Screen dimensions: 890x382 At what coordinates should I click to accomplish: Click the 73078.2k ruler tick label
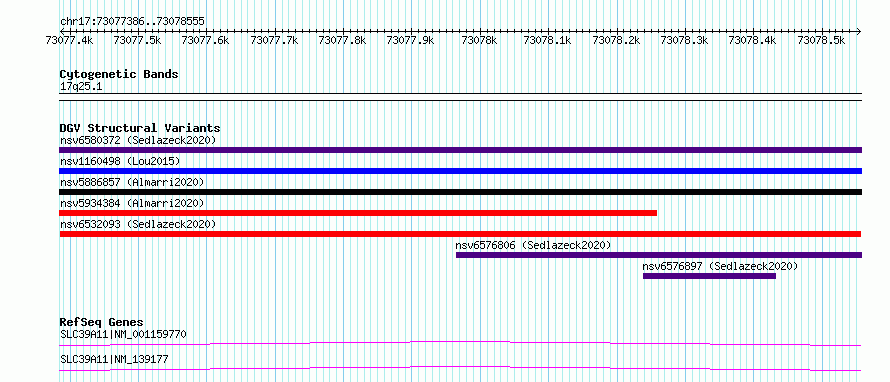(x=616, y=40)
